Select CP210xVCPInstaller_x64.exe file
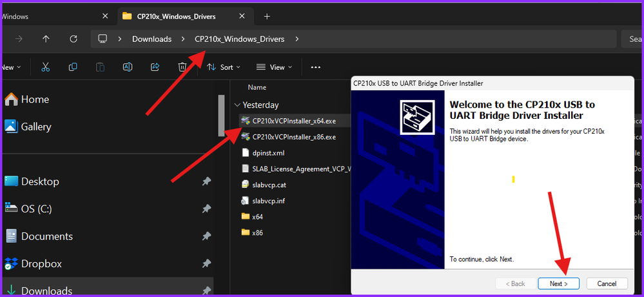 click(x=293, y=121)
